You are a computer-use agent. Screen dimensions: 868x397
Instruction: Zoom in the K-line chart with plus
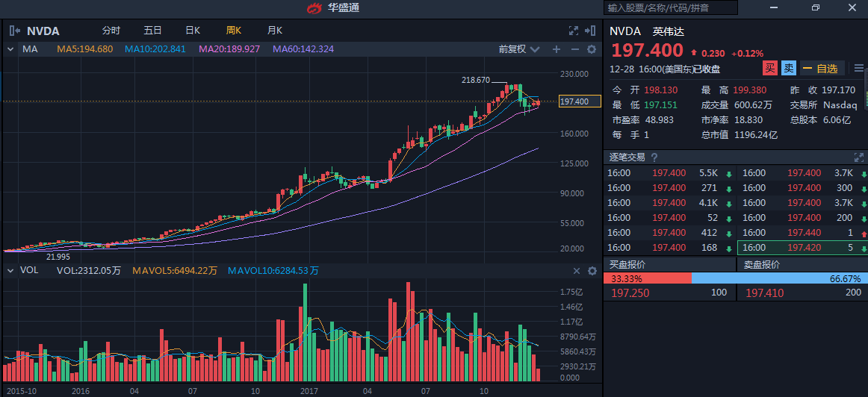point(556,49)
